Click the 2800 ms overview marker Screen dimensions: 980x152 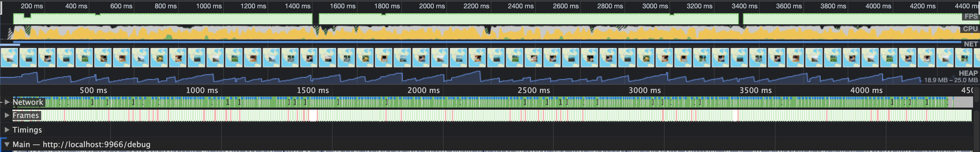tap(610, 6)
